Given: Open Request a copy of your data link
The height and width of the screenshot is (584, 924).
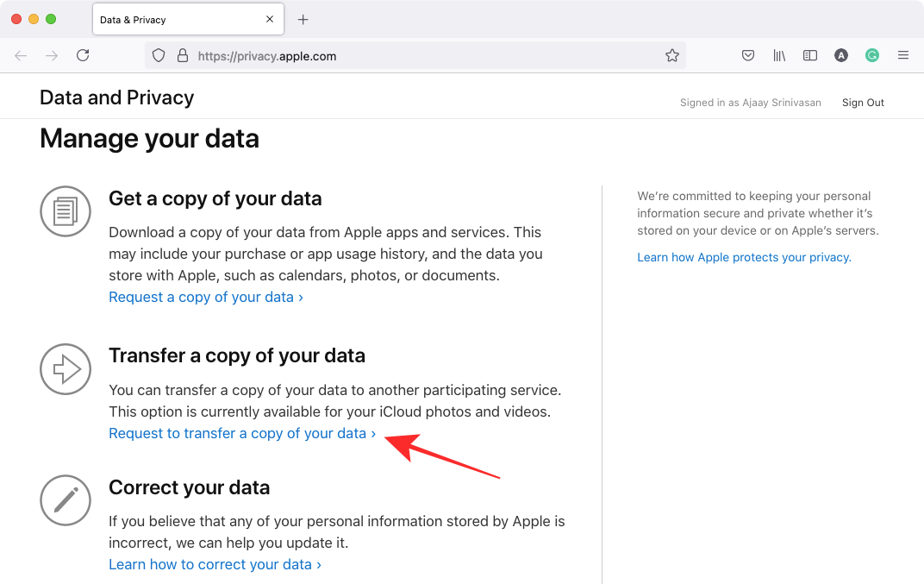Looking at the screenshot, I should click(206, 297).
